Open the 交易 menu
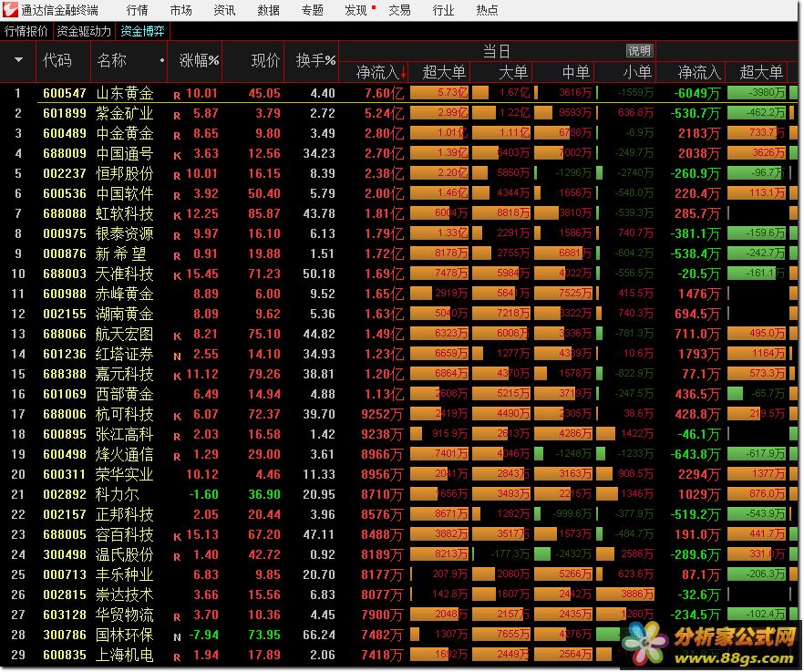This screenshot has height=672, width=804. click(400, 10)
